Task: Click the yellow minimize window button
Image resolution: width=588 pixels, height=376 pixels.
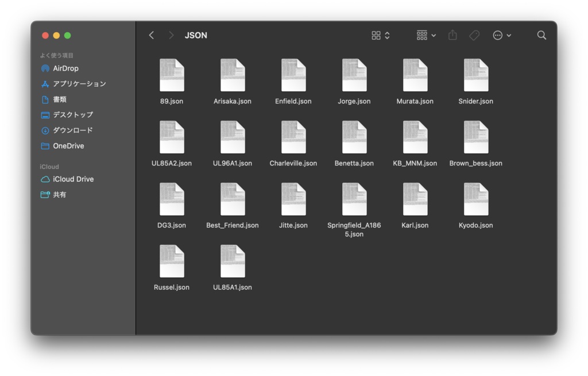Action: click(x=56, y=35)
